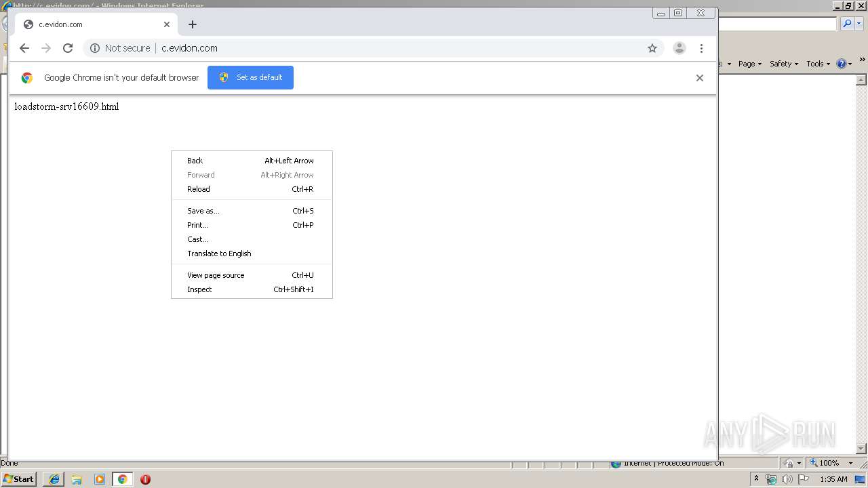Image resolution: width=868 pixels, height=488 pixels.
Task: Open the Windows Start menu
Action: click(x=19, y=479)
